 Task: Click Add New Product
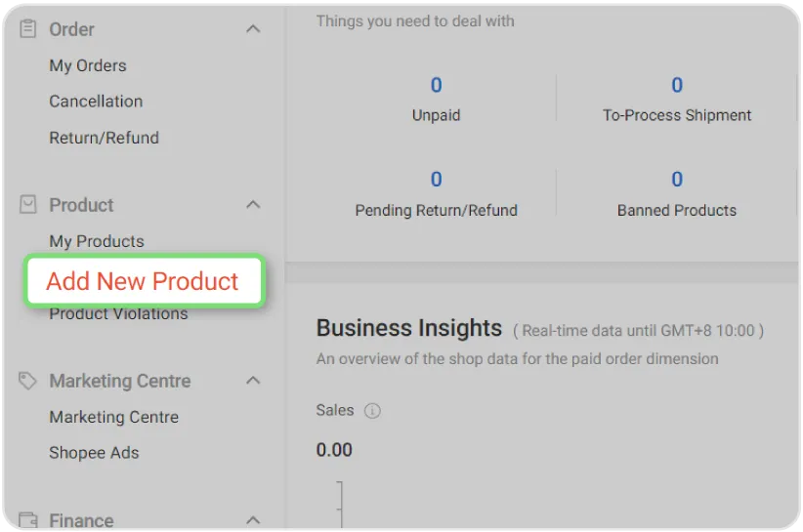(x=143, y=281)
